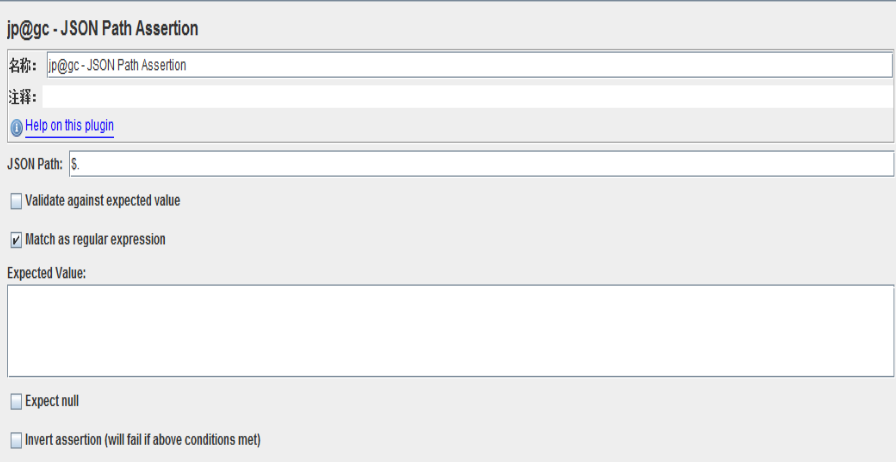Click the jp@gc - JSON Path Assertion heading
The width and height of the screenshot is (896, 462).
102,28
